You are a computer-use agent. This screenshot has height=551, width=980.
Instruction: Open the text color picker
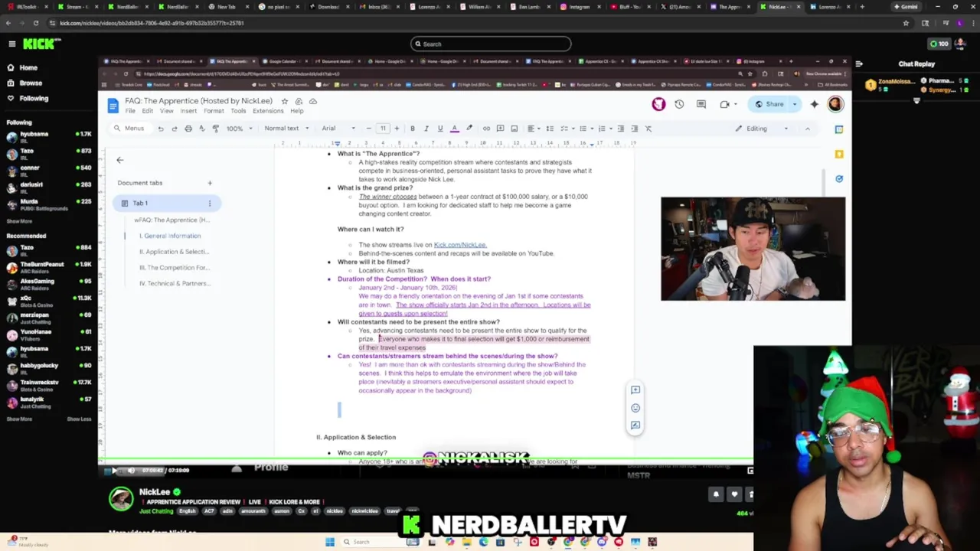tap(454, 129)
